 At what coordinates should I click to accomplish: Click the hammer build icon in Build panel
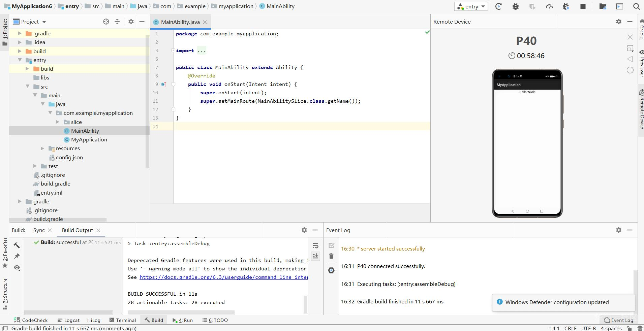17,245
